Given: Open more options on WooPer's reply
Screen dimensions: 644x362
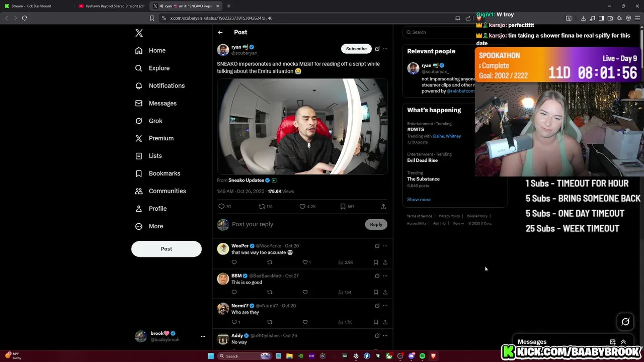Looking at the screenshot, I should click(x=385, y=246).
